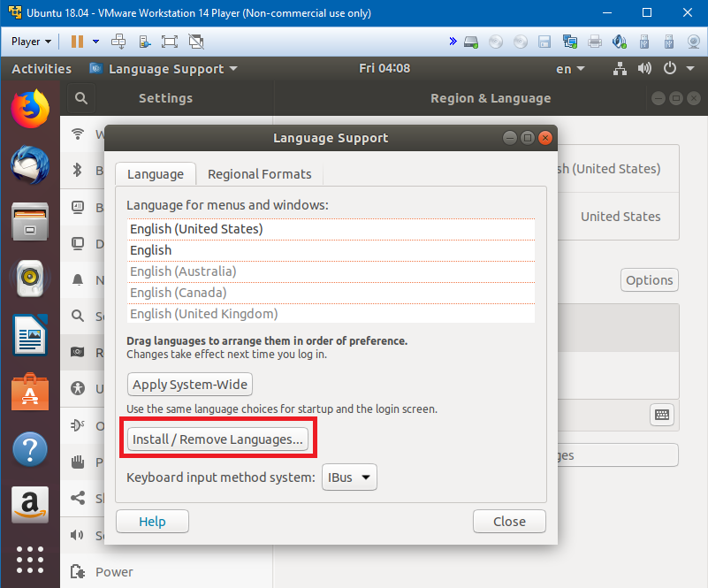This screenshot has height=588, width=708.
Task: Click the double-arrow devices expander icon
Action: pos(453,42)
